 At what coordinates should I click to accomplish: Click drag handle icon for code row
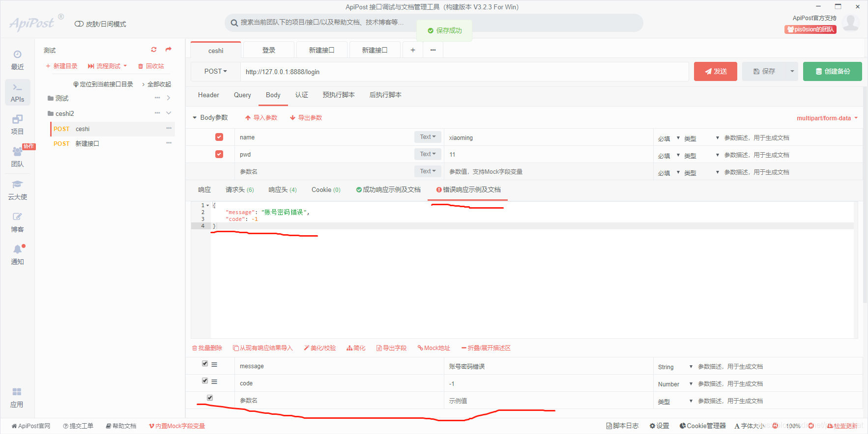pos(214,381)
